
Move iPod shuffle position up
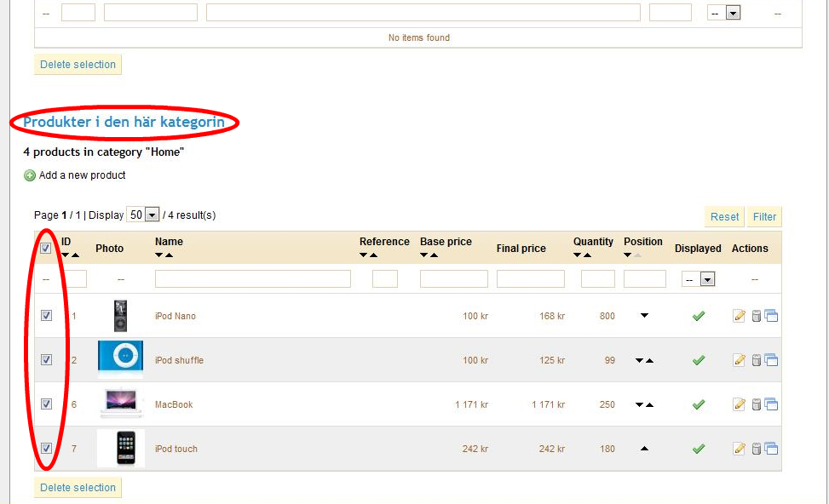click(650, 360)
